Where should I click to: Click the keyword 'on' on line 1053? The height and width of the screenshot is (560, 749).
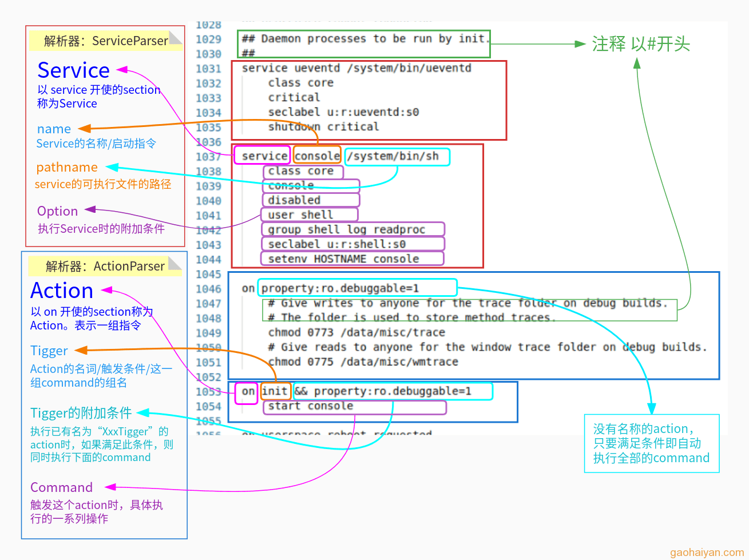pos(248,391)
